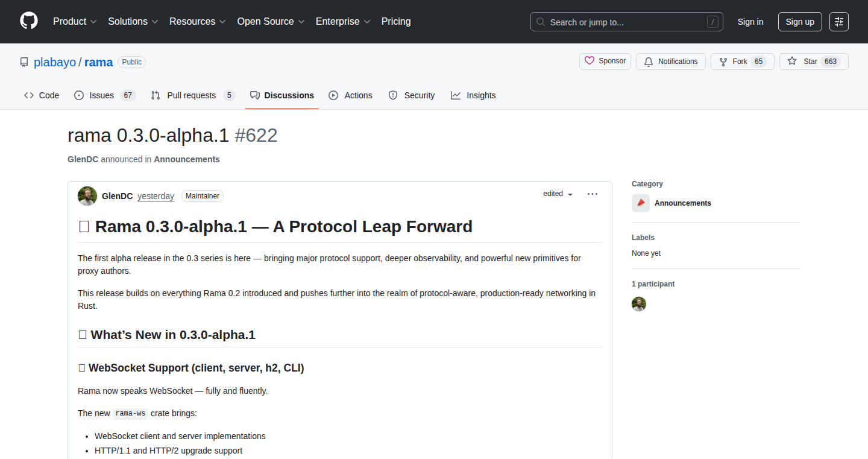Click the Announcements category megaphone icon
Viewport: 868px width, 459px height.
point(641,203)
